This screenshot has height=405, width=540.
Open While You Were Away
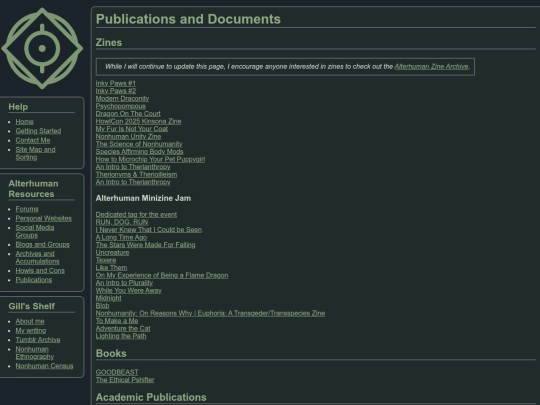coord(129,290)
